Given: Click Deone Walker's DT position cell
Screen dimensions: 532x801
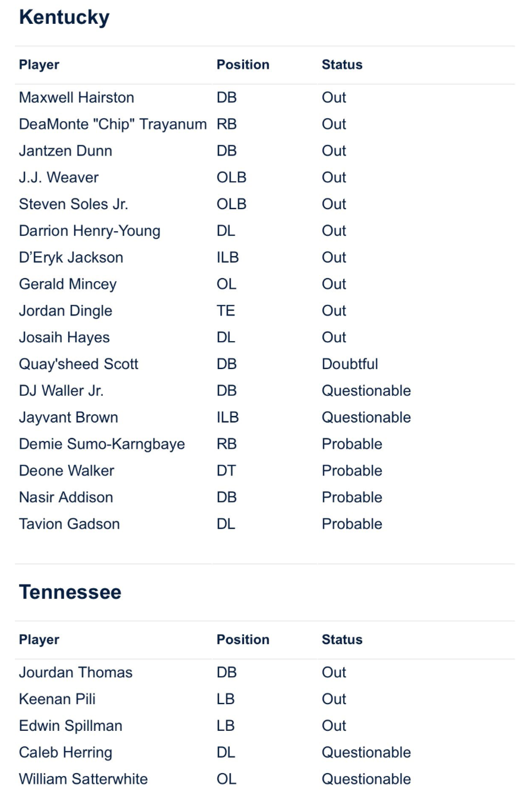Looking at the screenshot, I should tap(226, 471).
